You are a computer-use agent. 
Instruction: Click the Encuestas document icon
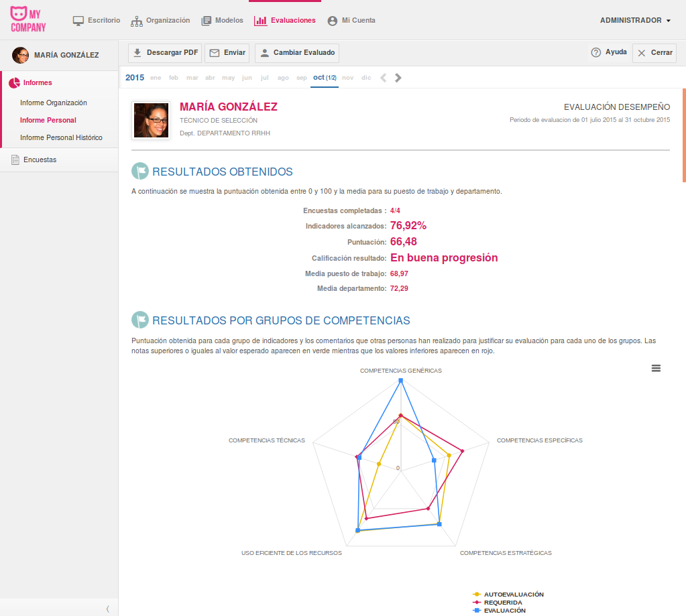(15, 160)
